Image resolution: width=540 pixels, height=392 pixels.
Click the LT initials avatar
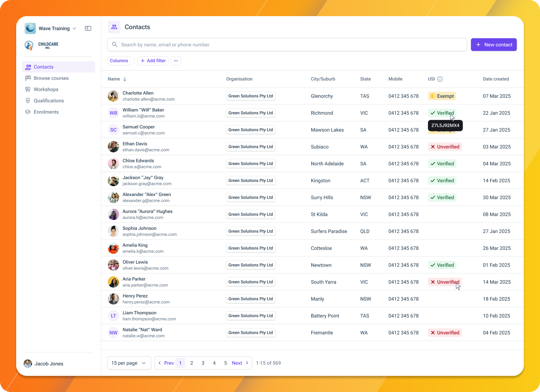[113, 316]
